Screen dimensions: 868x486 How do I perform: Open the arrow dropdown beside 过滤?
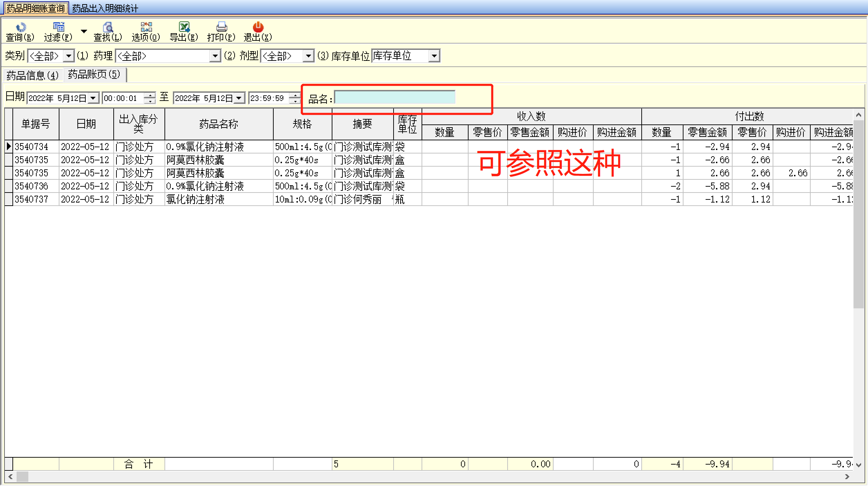tap(84, 31)
